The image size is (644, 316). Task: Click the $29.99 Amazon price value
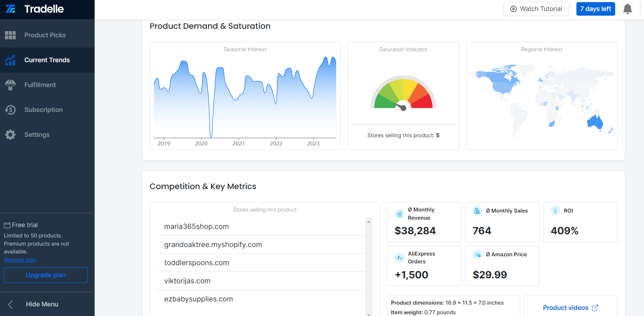(490, 275)
